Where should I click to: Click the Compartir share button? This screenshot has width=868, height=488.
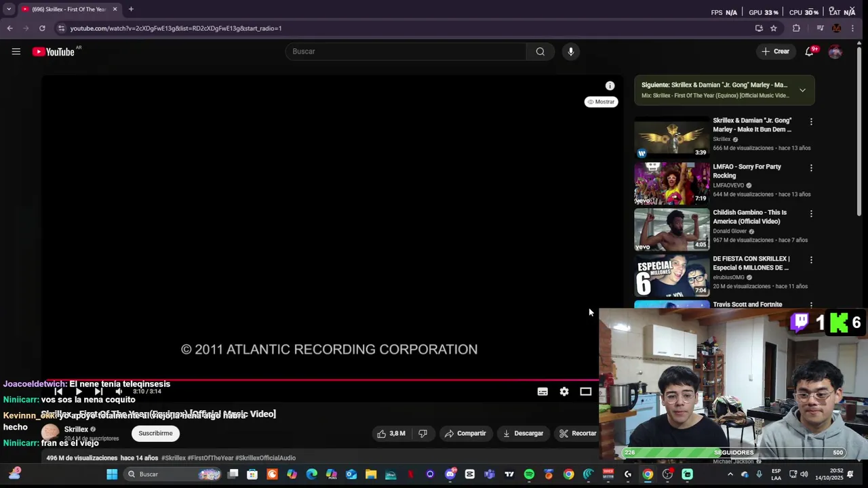(x=465, y=433)
